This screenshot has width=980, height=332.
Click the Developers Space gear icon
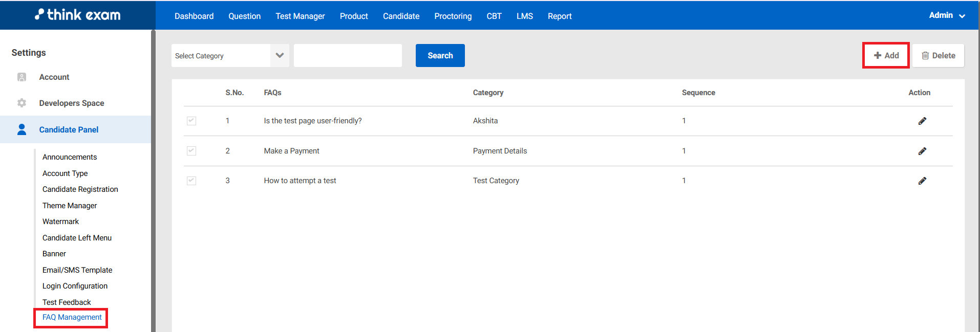tap(22, 103)
